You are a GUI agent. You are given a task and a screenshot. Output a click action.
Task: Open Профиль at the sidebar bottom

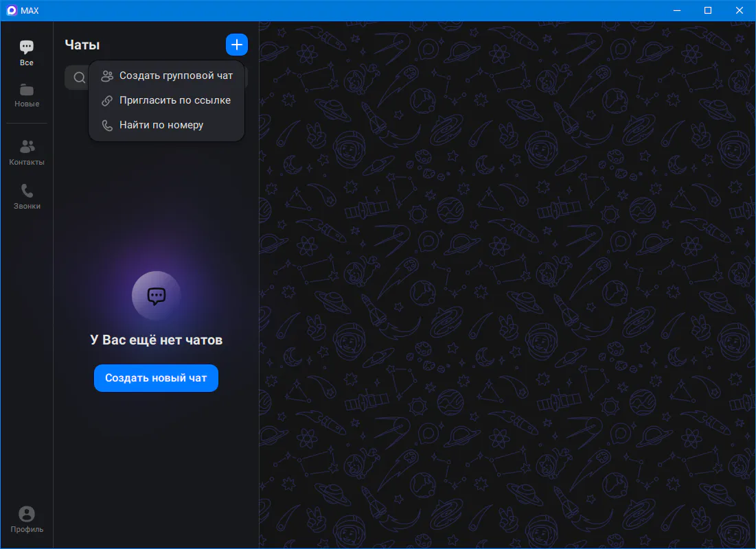(x=27, y=519)
